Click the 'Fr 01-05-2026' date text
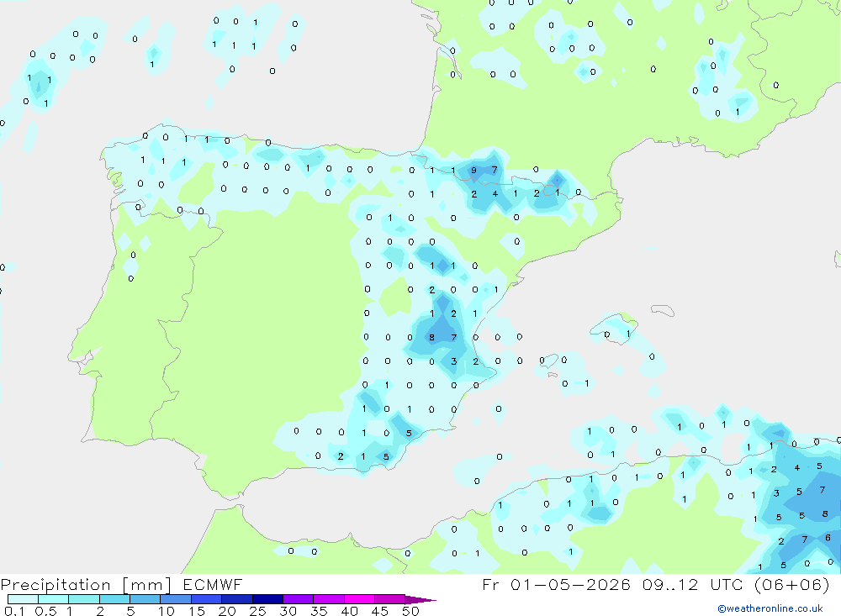 [x=556, y=584]
